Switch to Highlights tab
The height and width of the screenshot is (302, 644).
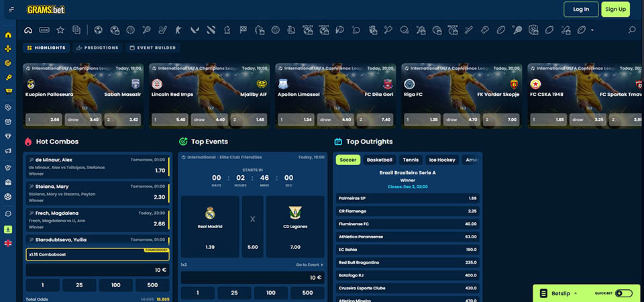tap(46, 48)
